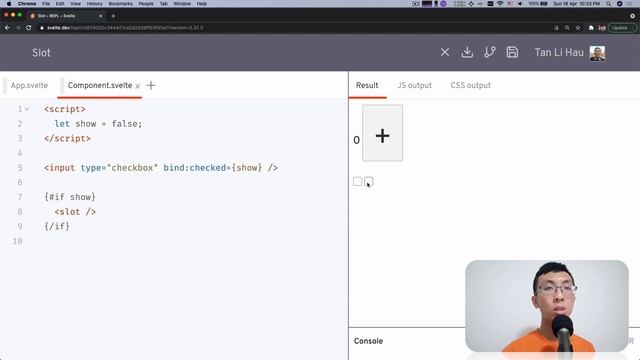The image size is (640, 360).
Task: Click the '{/if}' code line
Action: click(x=57, y=226)
